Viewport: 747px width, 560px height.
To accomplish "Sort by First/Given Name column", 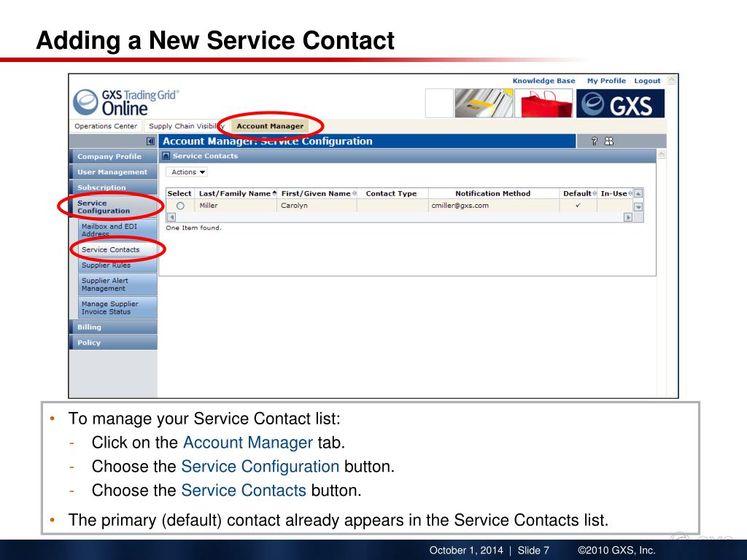I will coord(318,193).
